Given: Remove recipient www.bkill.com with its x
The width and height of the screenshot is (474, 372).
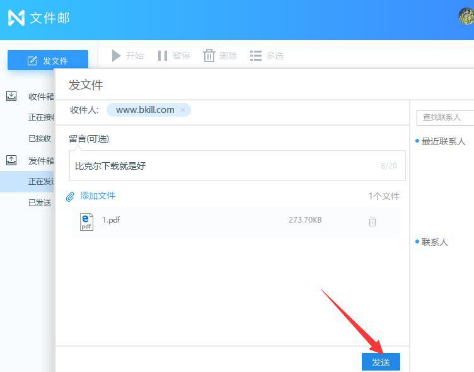Looking at the screenshot, I should click(183, 110).
